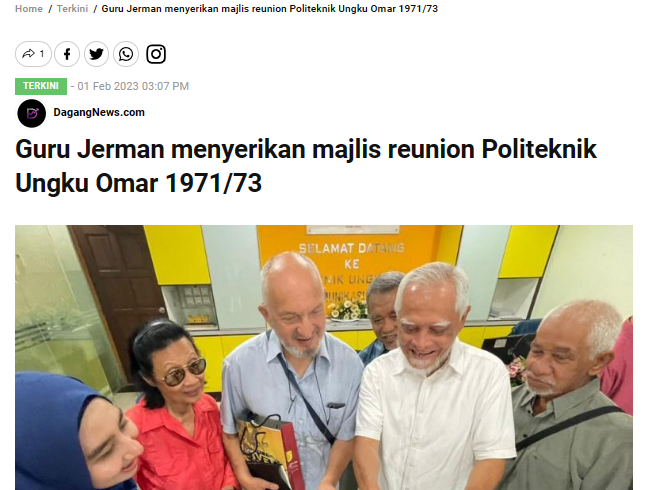Share article on Facebook
649x490 pixels.
(67, 54)
